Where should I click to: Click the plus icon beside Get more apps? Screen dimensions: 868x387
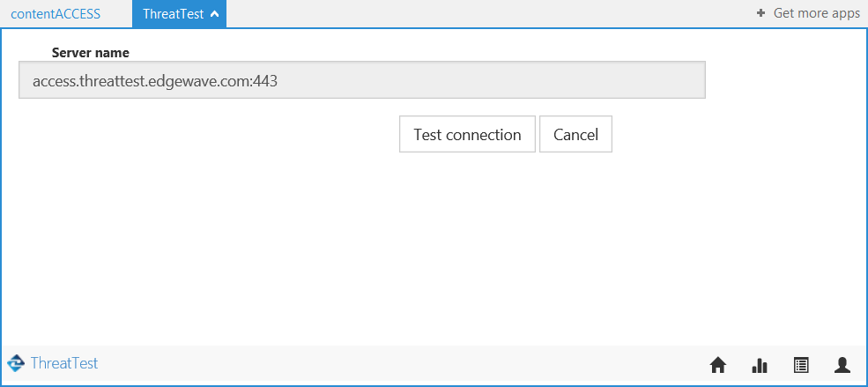(x=760, y=14)
